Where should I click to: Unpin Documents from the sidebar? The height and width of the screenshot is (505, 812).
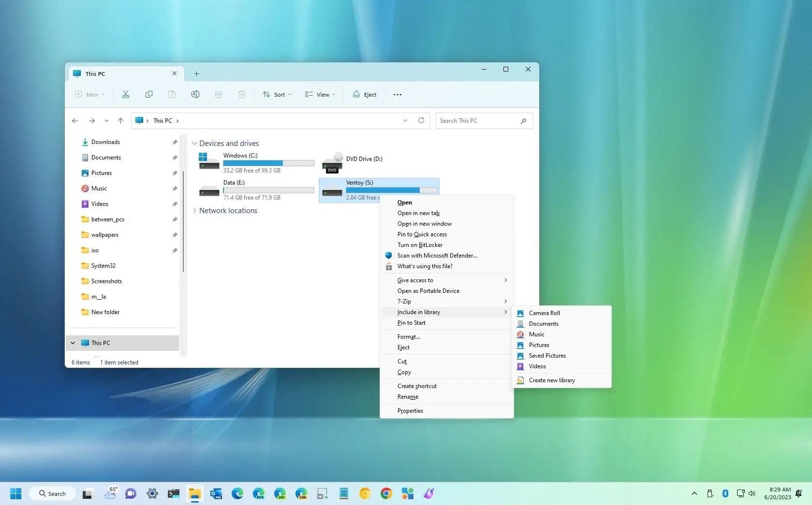(x=175, y=157)
